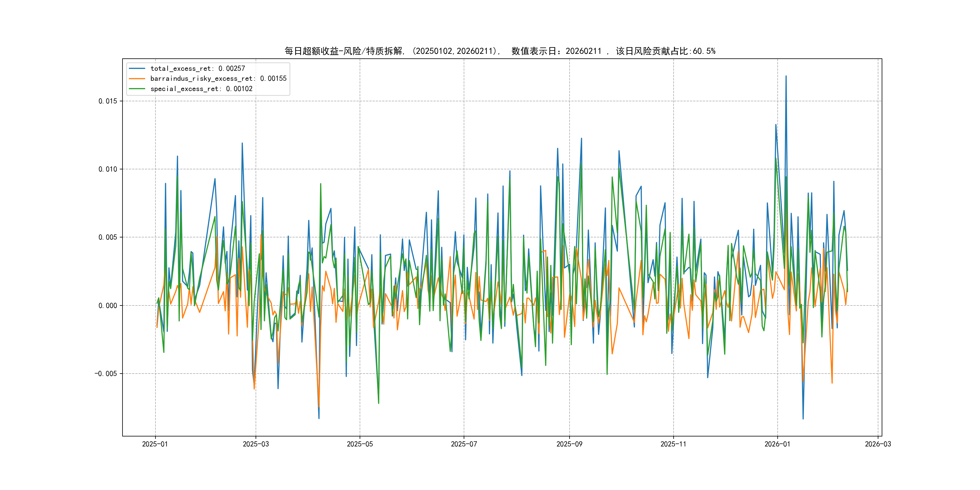The width and height of the screenshot is (980, 490).
Task: Click the green special_excess_ret legend line
Action: pos(137,89)
